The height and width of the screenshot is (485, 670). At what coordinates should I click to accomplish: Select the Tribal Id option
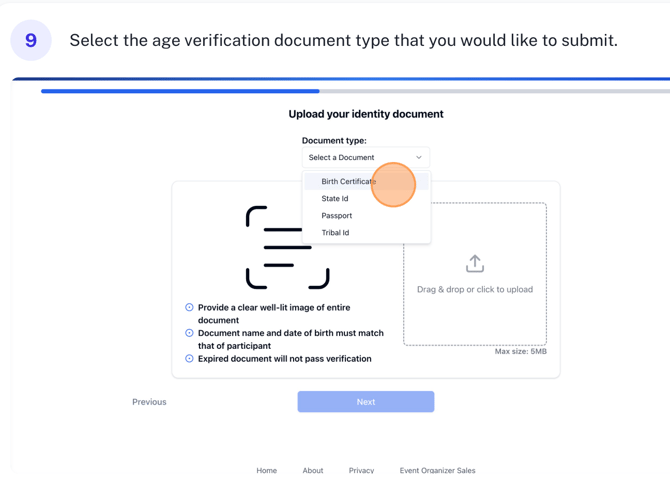335,232
